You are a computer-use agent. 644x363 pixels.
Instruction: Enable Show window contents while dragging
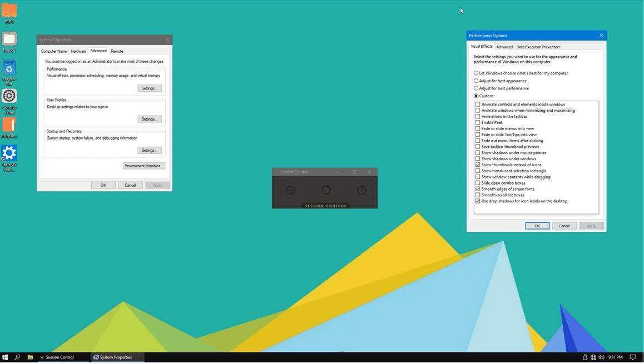[478, 177]
